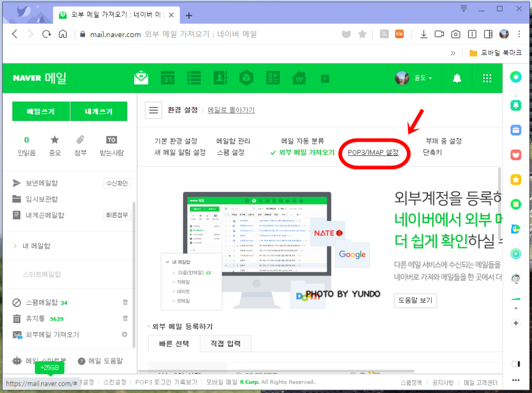Open 메일 자동 분류 menu
This screenshot has width=532, height=393.
tap(303, 141)
